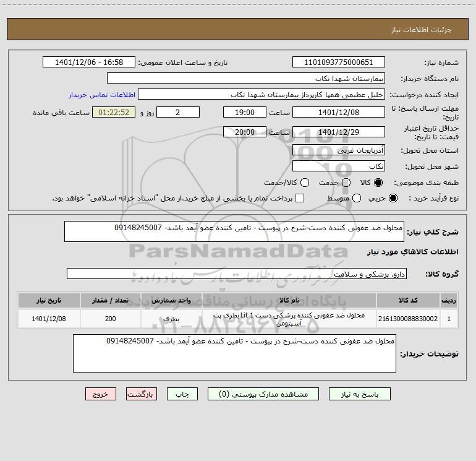476x461 pixels.
Task: Click the remaining time 01:22:52 field
Action: [x=114, y=112]
